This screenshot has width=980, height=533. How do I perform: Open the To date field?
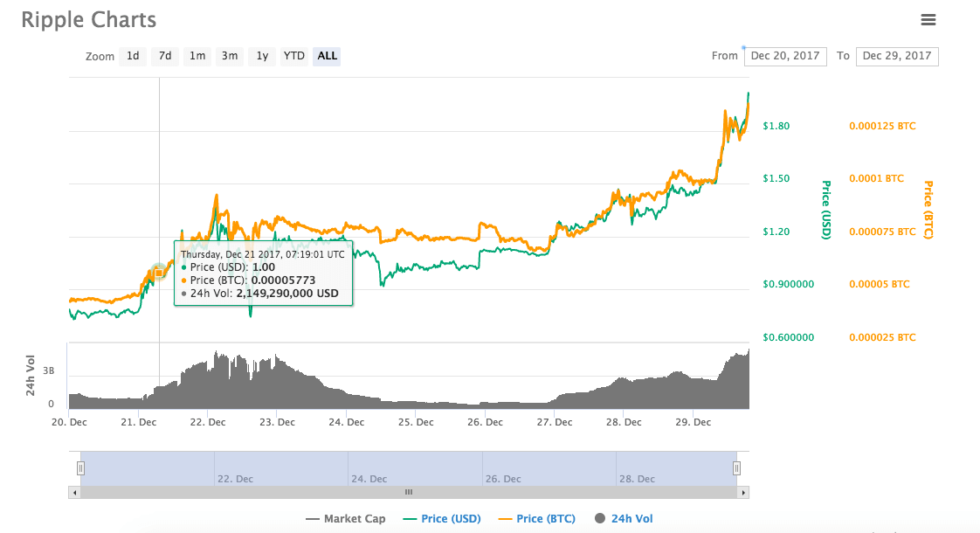point(896,56)
